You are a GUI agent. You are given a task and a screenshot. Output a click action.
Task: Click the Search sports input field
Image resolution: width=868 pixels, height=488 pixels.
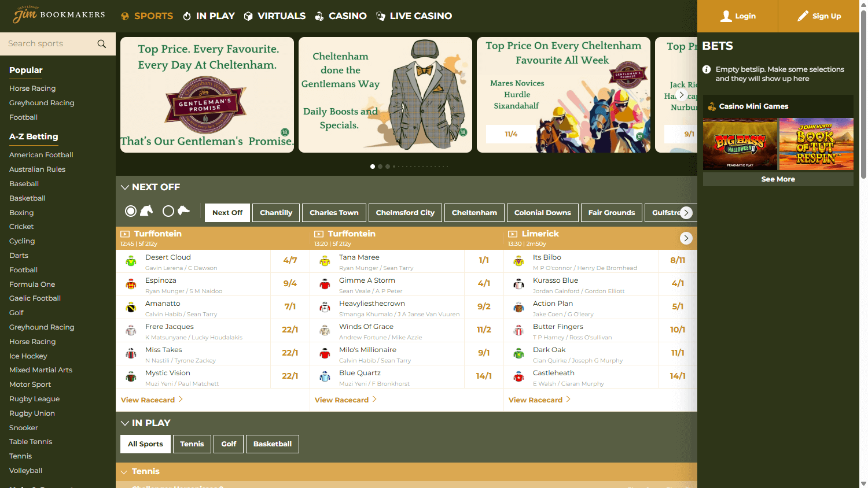[49, 44]
